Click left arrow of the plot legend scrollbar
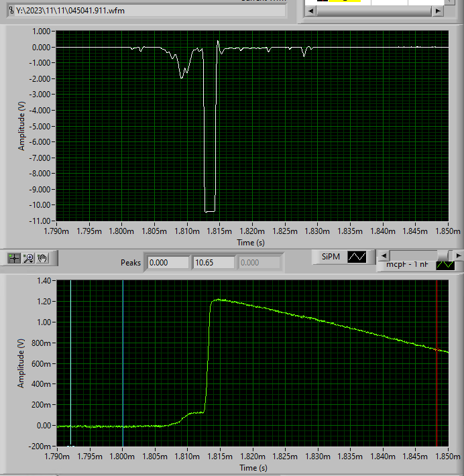 coord(384,255)
